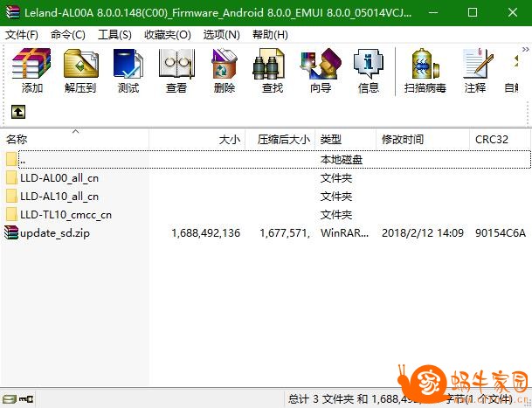
Task: Sort by 修改时间 column header
Action: coord(423,139)
